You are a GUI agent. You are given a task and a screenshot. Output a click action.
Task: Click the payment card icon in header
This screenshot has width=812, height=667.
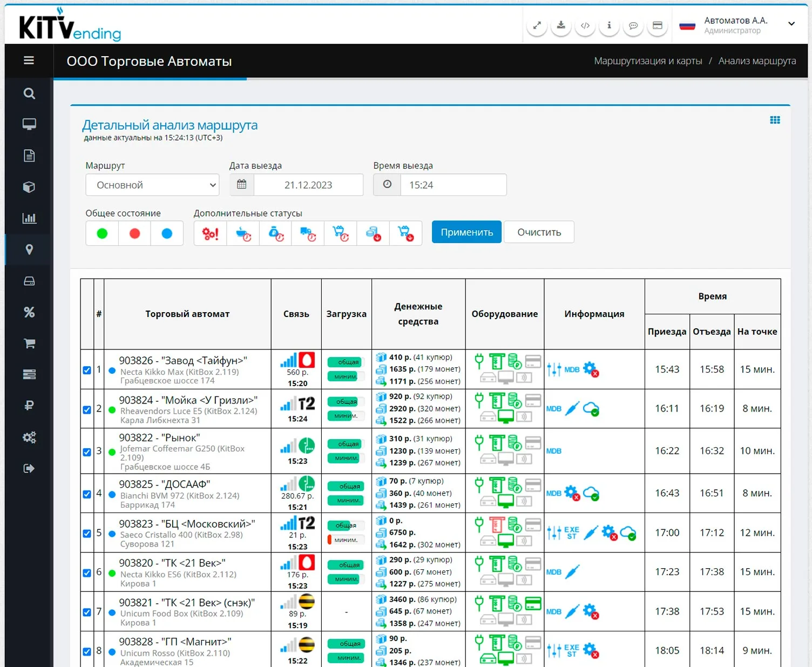[657, 25]
